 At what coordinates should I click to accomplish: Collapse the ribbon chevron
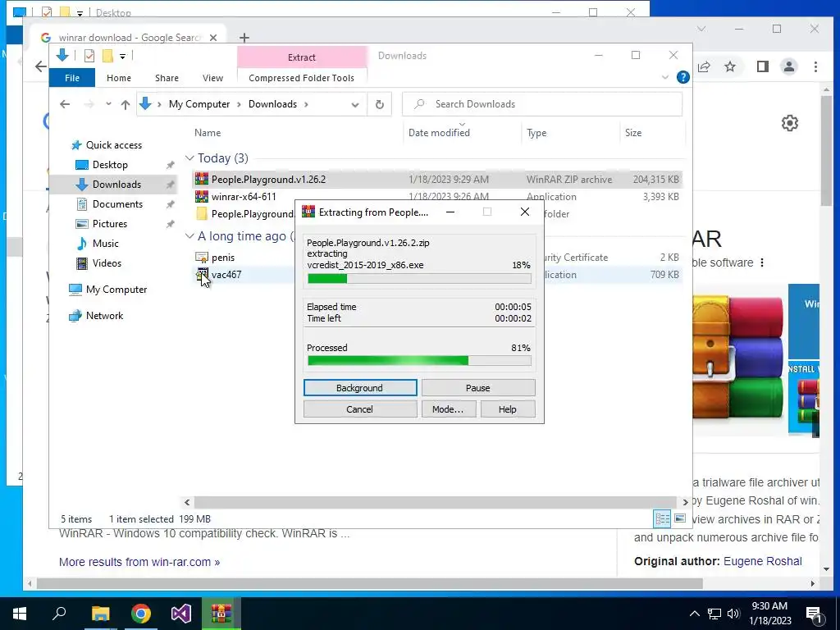pyautogui.click(x=665, y=77)
